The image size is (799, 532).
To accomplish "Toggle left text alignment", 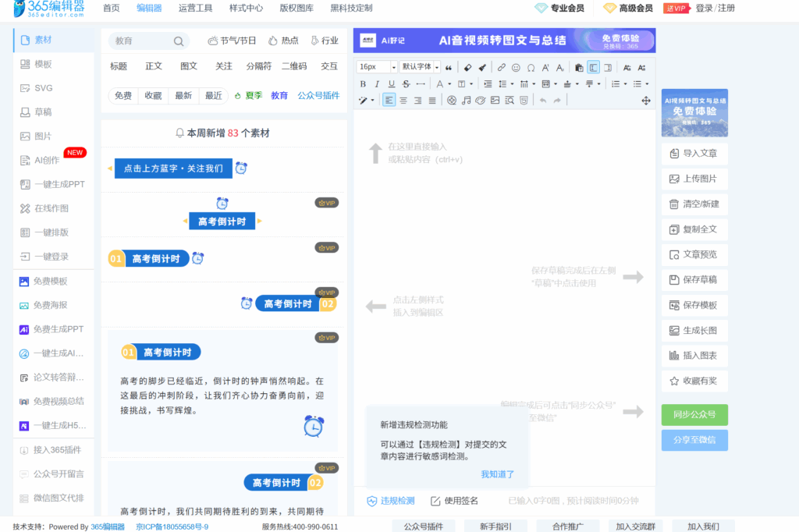I will [x=389, y=101].
